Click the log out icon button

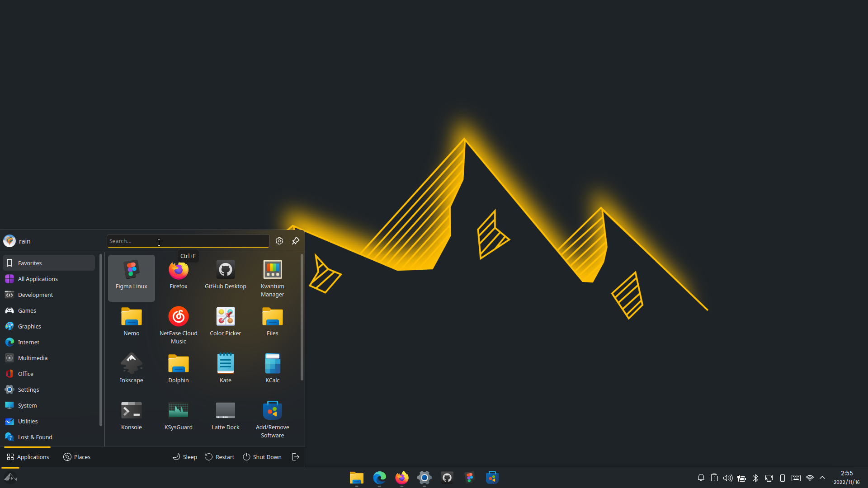pyautogui.click(x=296, y=457)
